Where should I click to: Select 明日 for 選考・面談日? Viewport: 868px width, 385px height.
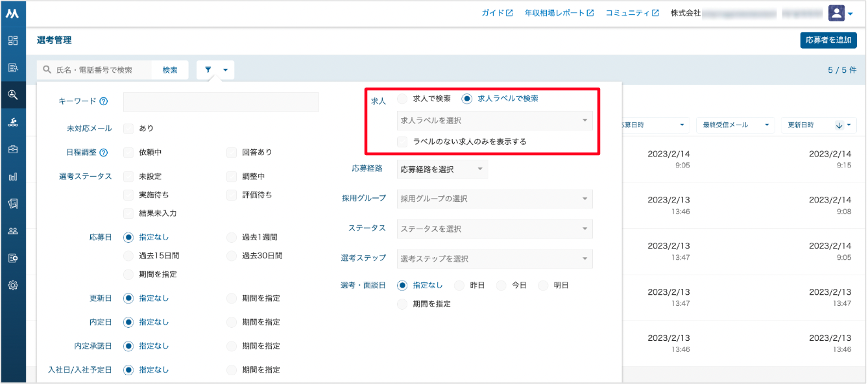(x=543, y=285)
